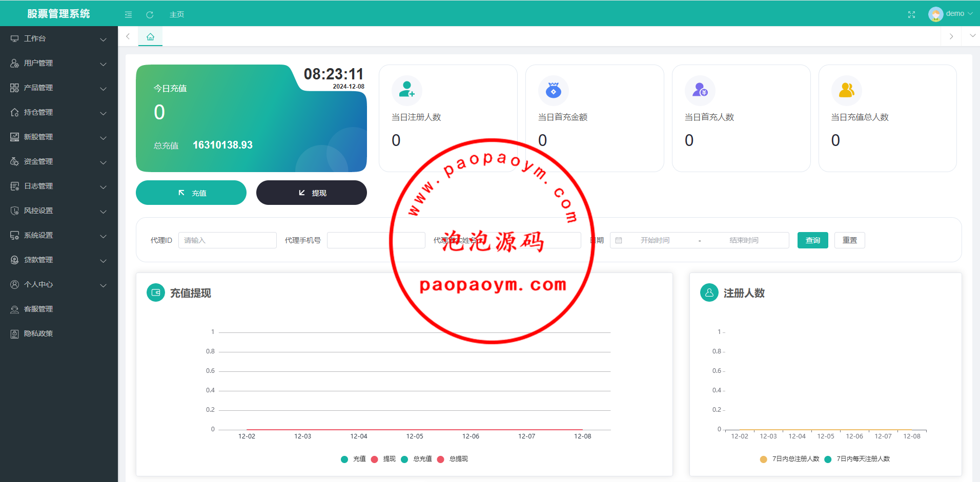Click the 持仓管理 icon in sidebar
The image size is (980, 482).
click(x=14, y=112)
